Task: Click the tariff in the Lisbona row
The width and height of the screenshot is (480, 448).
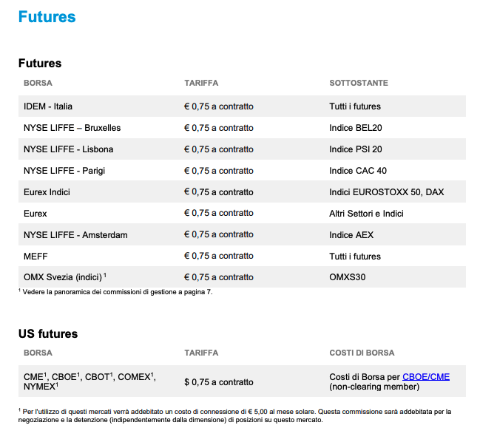Action: pyautogui.click(x=219, y=149)
